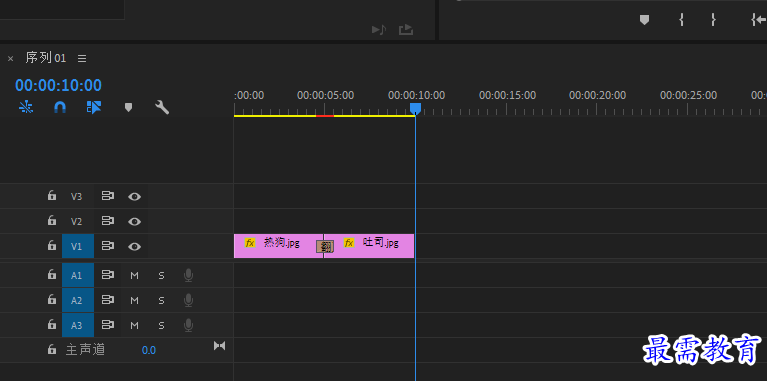Click master track output assignment icon
The height and width of the screenshot is (381, 767).
coord(220,346)
